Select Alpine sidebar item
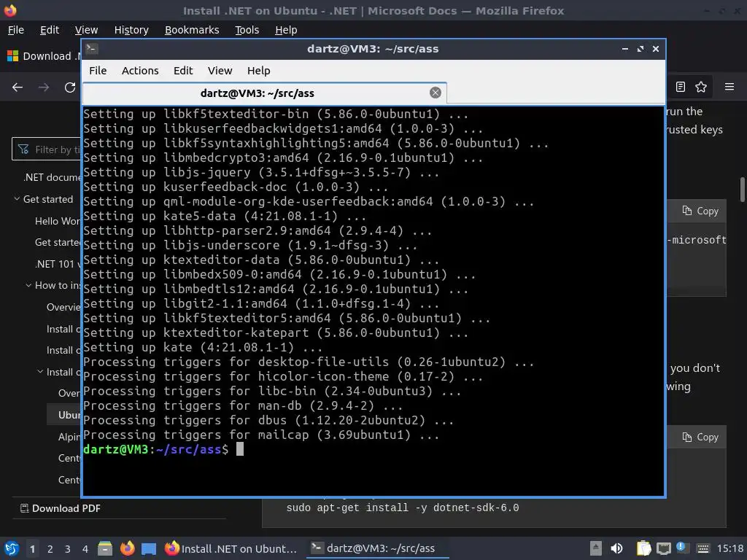This screenshot has width=747, height=560. click(69, 437)
